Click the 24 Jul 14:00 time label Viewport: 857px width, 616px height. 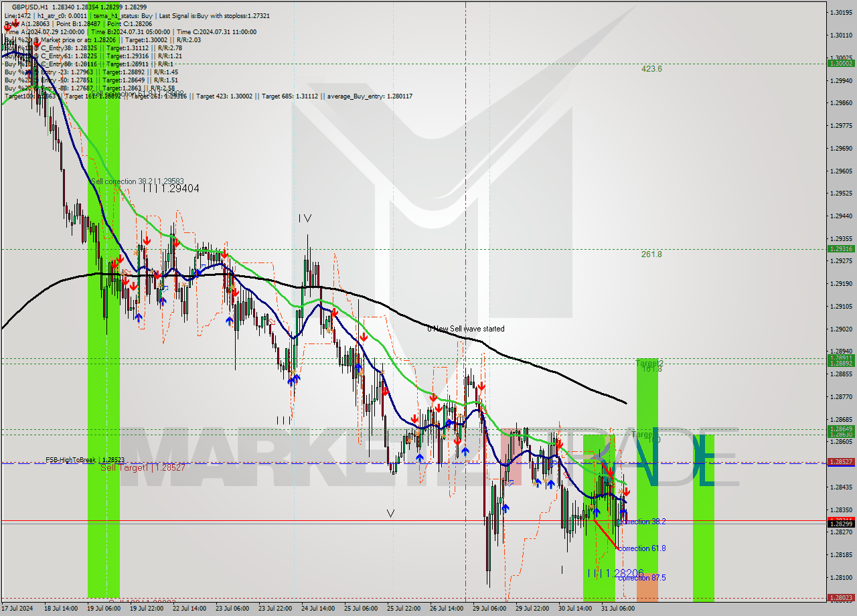(318, 609)
